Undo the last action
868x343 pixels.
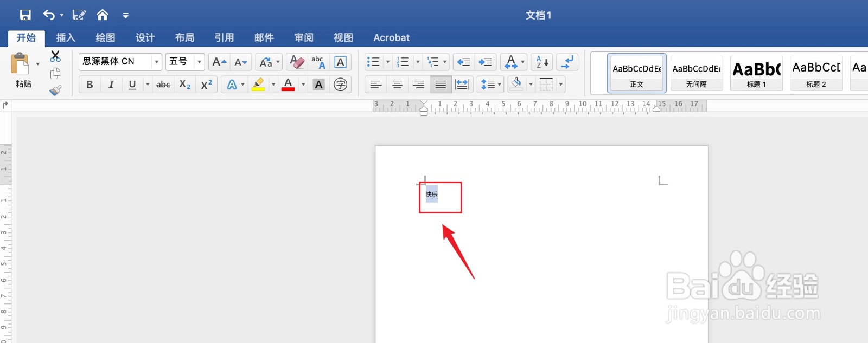pyautogui.click(x=49, y=15)
